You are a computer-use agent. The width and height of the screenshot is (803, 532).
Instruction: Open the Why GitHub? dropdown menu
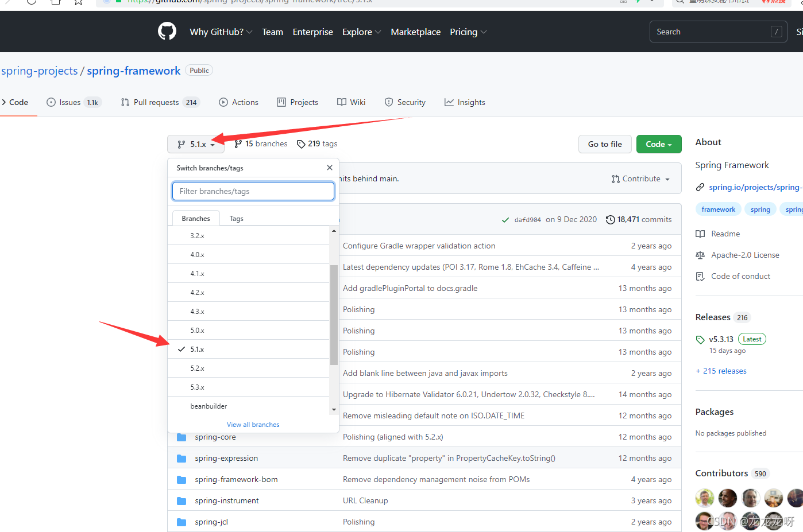pyautogui.click(x=221, y=32)
